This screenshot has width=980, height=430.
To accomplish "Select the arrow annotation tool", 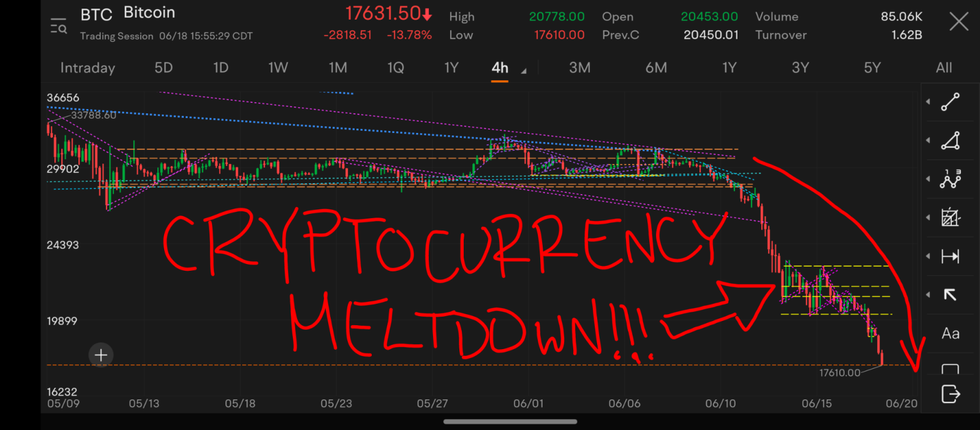I will click(950, 295).
